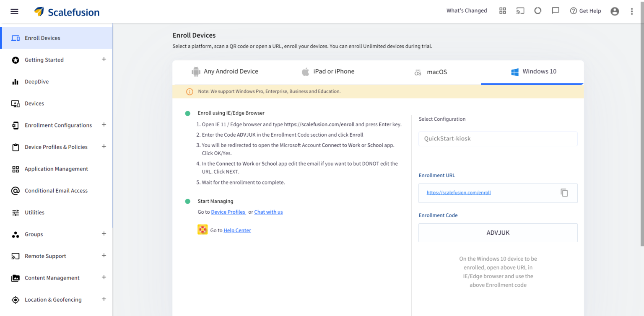The image size is (644, 316).
Task: Open the navigation hamburger menu
Action: [x=14, y=11]
